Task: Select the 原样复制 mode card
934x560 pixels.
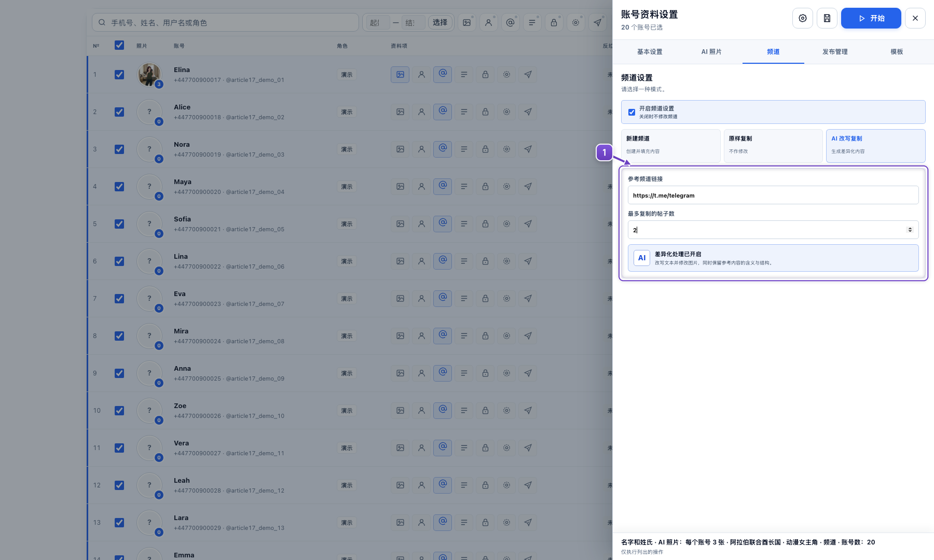Action: pyautogui.click(x=773, y=146)
